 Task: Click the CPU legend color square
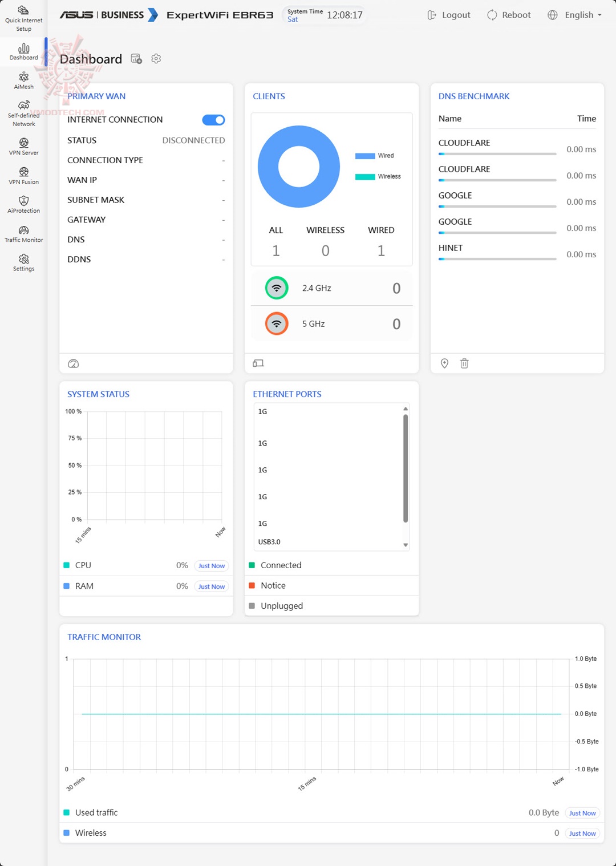coord(66,565)
